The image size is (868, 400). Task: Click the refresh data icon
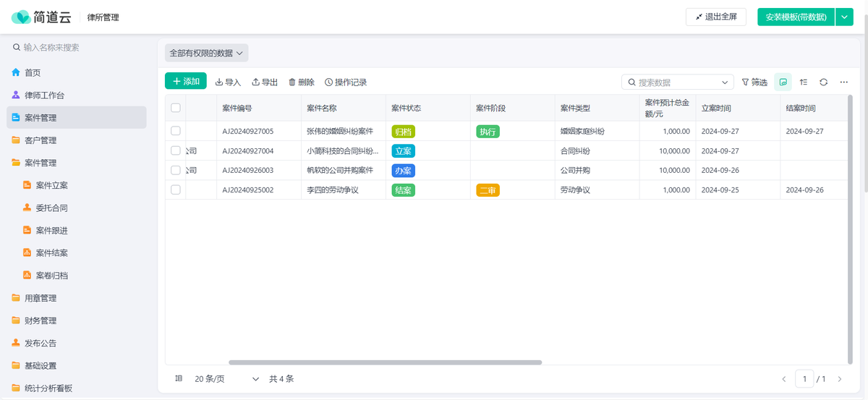click(x=823, y=82)
